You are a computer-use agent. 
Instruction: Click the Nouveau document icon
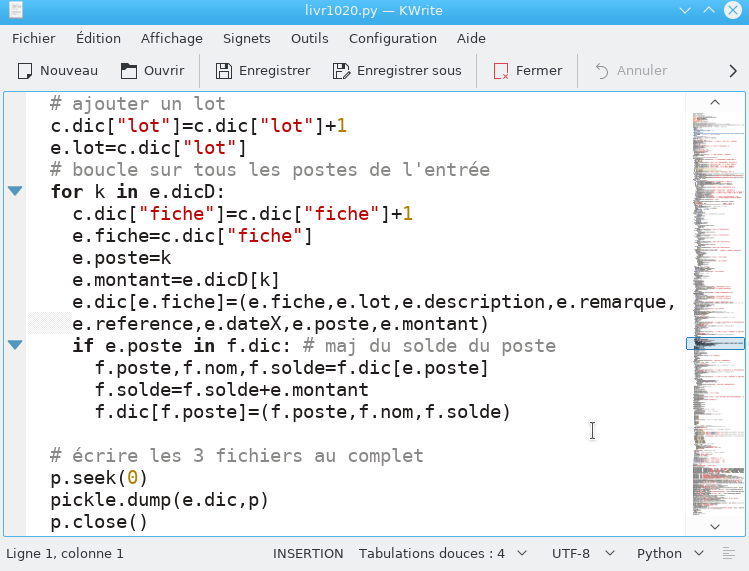coord(25,71)
